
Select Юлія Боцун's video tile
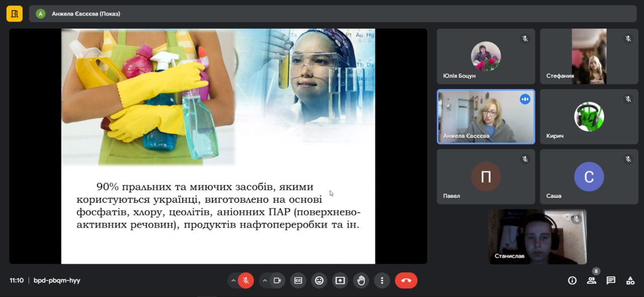point(486,56)
